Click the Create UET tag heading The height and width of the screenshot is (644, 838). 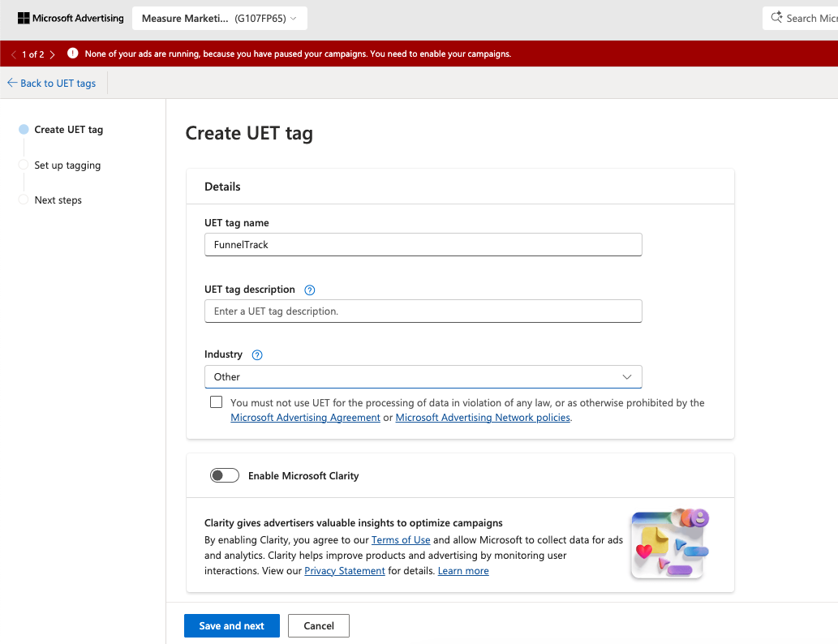tap(249, 134)
